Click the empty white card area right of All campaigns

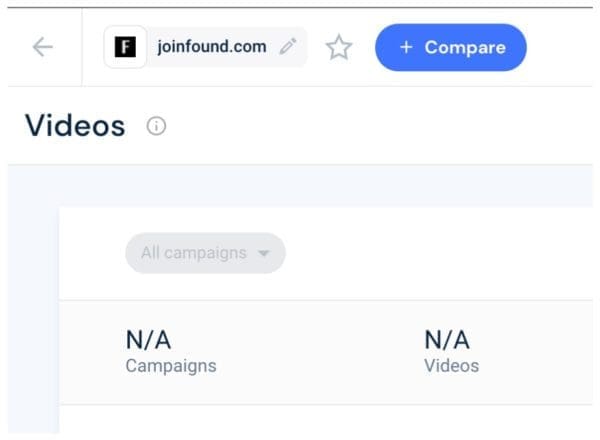click(x=430, y=253)
